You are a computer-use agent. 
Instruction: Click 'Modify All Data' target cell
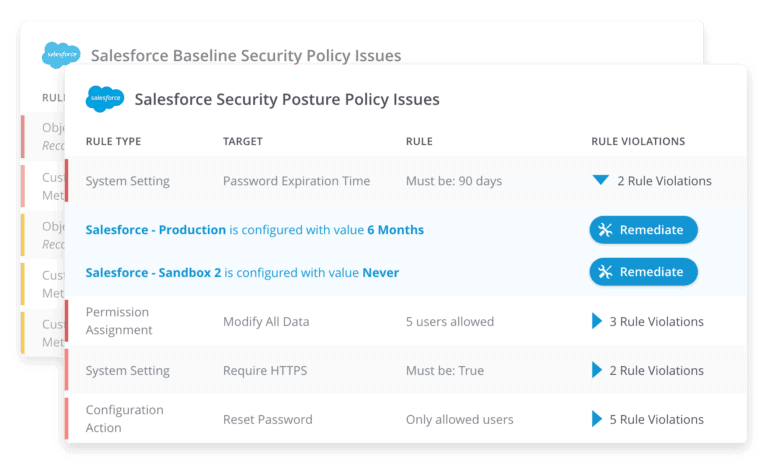266,321
